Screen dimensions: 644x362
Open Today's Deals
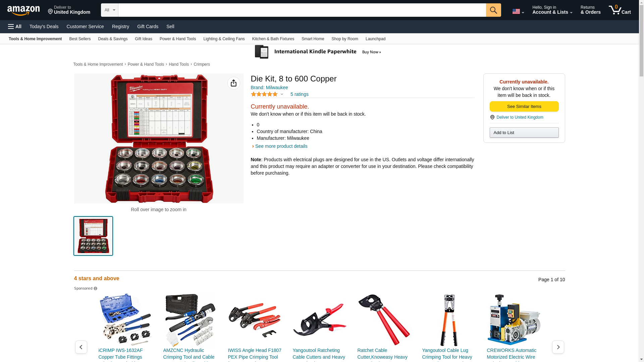click(x=44, y=26)
